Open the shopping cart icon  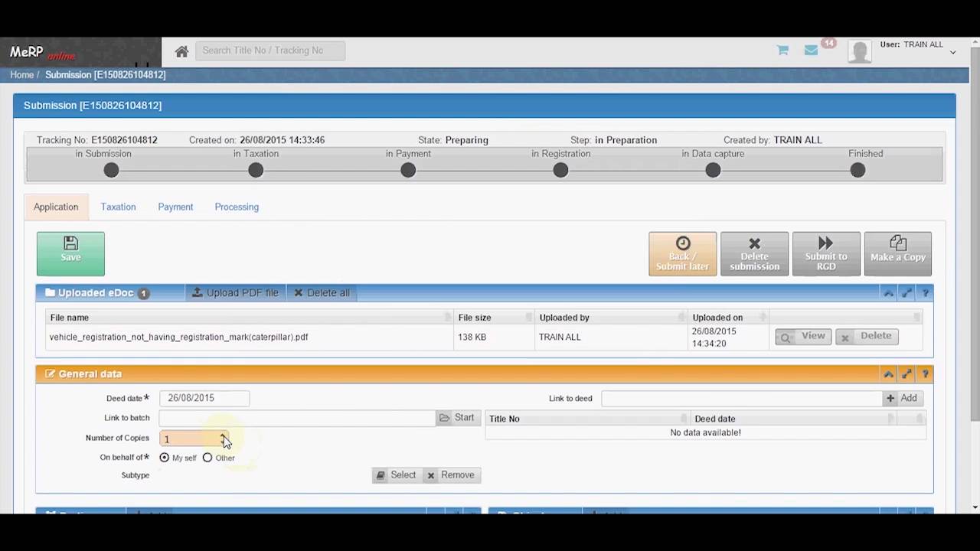pos(782,51)
